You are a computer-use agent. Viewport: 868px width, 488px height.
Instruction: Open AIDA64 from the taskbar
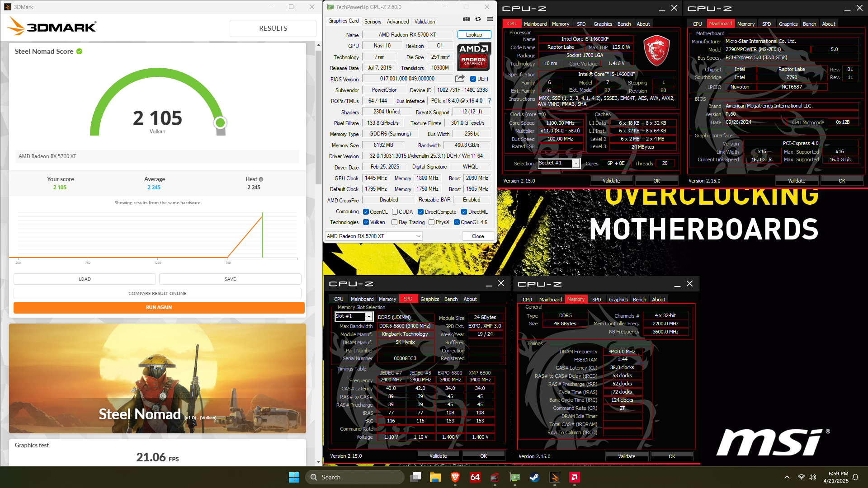click(475, 477)
